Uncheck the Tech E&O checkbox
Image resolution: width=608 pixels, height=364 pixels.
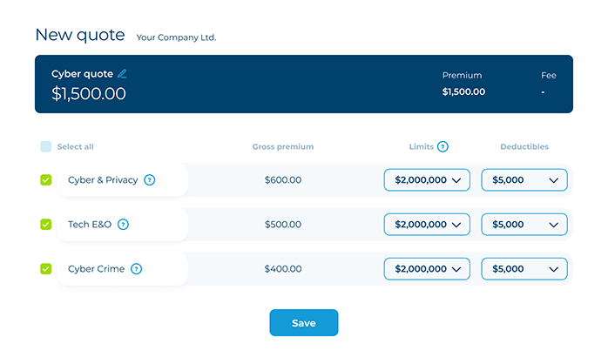(46, 225)
